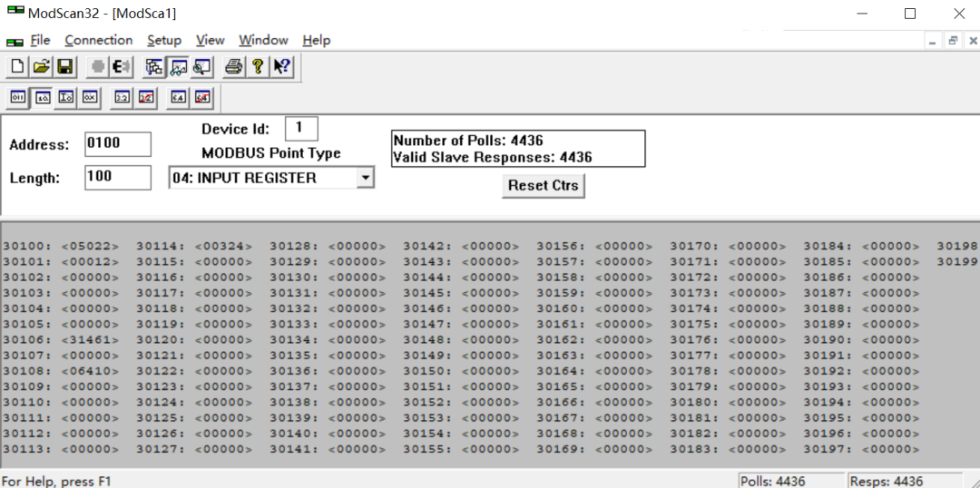Select the Show Traffic magnifier icon

201,66
